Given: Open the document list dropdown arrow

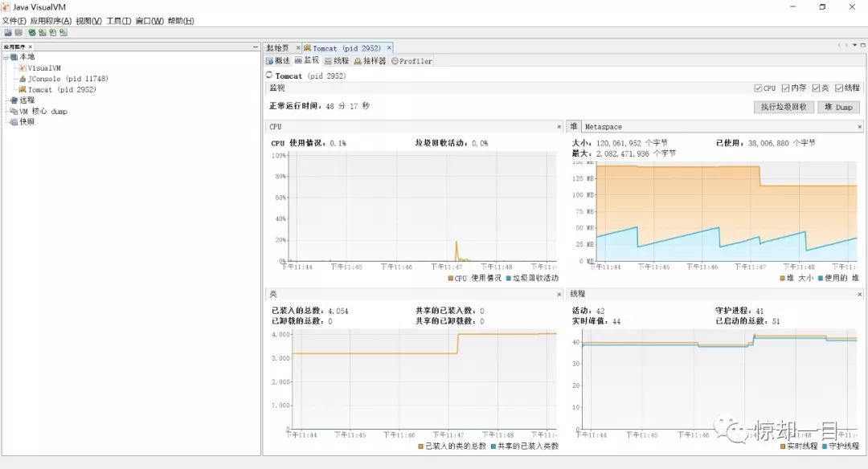Looking at the screenshot, I should 854,45.
